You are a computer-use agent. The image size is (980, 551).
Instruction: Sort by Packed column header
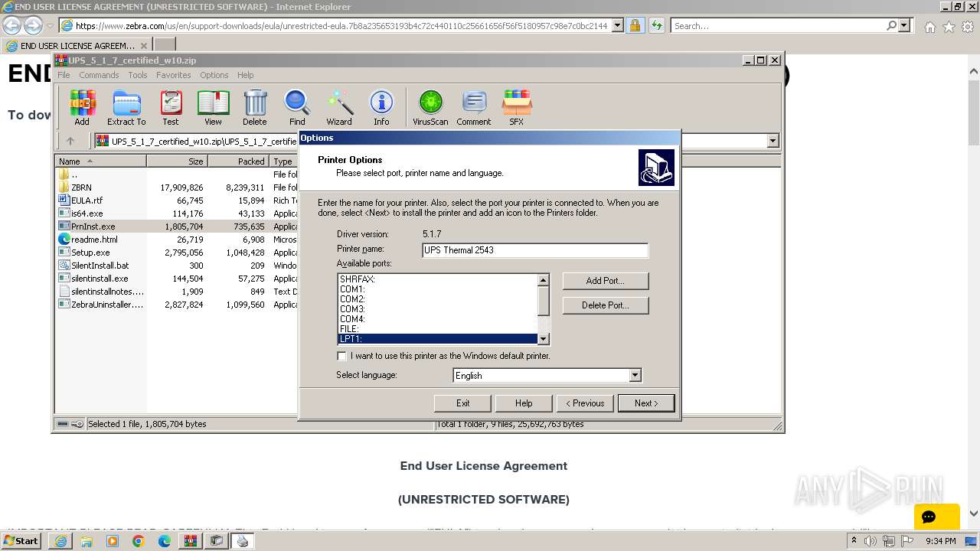pos(238,161)
